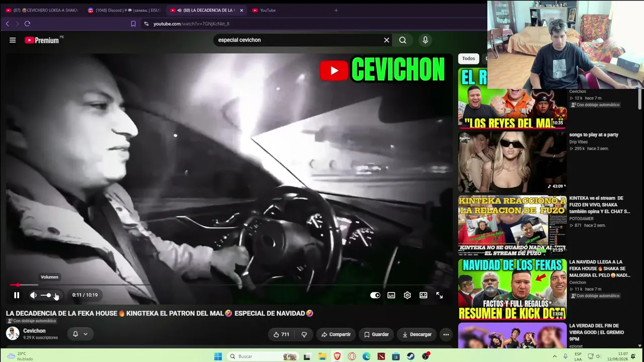Open 'LA NAVIDAD LLEGA A LA FEKA HOUSE' title
Screen dimensions: 644x362
tap(599, 268)
